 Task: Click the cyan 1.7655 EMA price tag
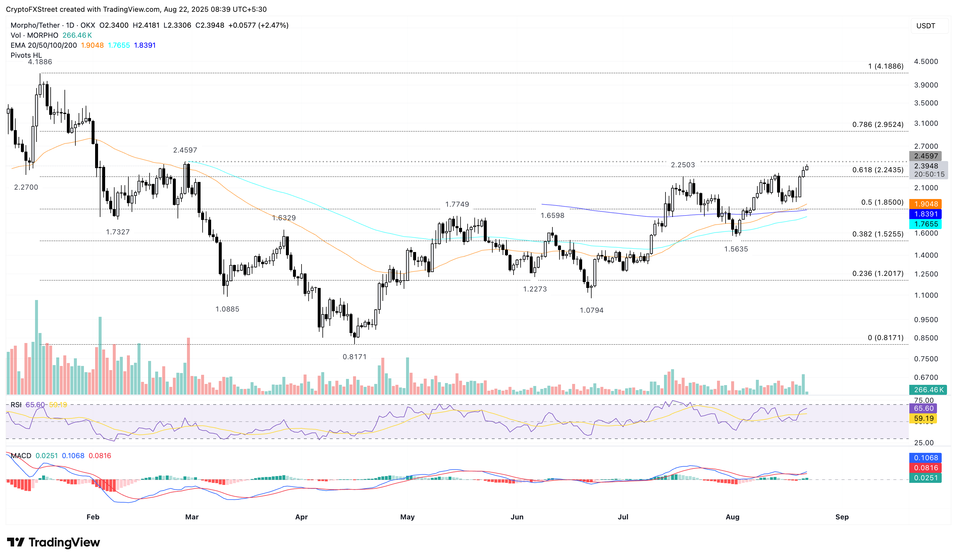pyautogui.click(x=925, y=224)
